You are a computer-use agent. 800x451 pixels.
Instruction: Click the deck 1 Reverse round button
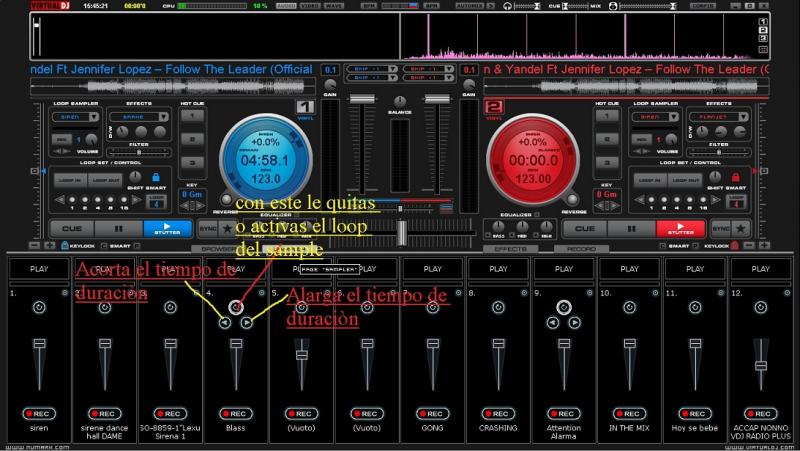(x=227, y=199)
